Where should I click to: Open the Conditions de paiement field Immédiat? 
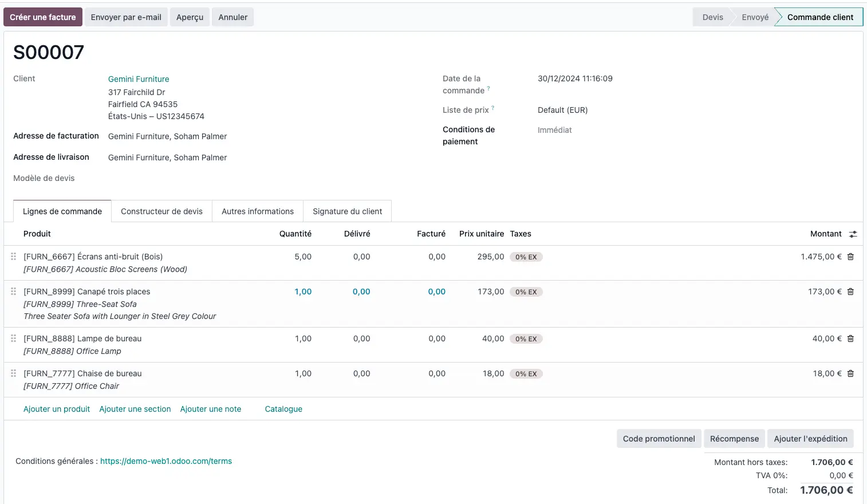click(555, 130)
